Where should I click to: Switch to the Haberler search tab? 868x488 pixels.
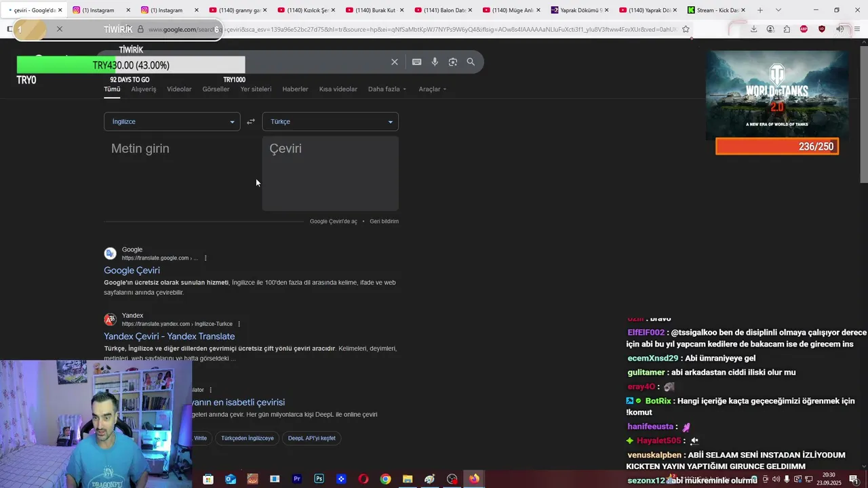coord(295,89)
